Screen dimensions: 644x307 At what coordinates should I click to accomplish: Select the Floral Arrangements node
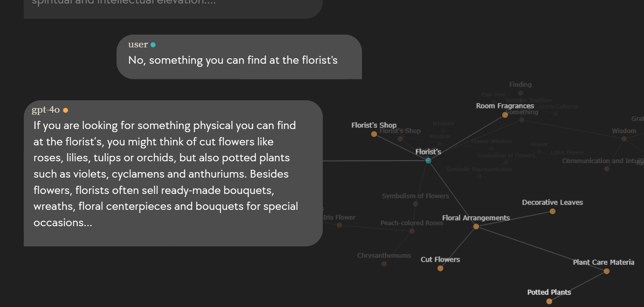point(476,227)
